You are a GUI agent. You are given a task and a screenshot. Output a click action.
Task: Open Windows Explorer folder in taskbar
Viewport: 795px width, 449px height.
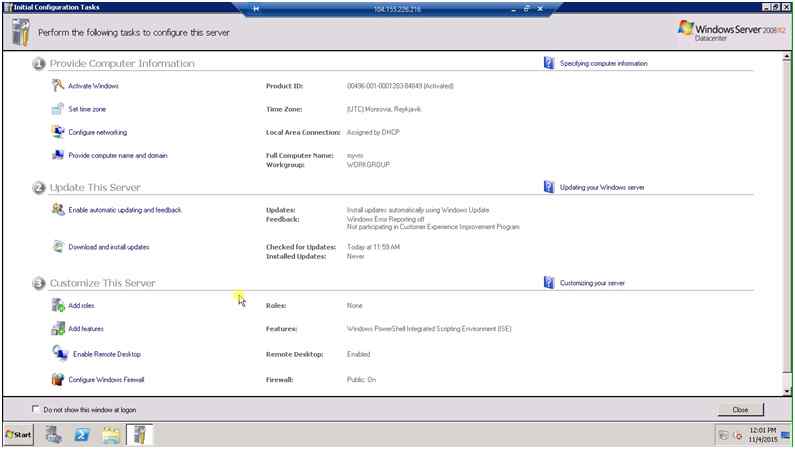(111, 435)
